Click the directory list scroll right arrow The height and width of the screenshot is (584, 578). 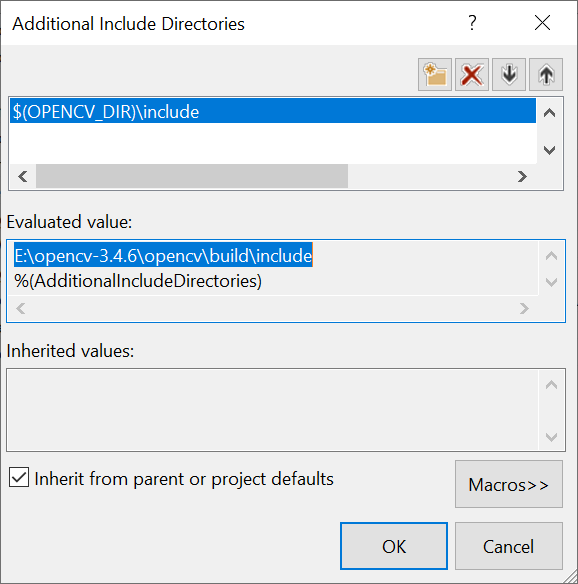point(522,176)
